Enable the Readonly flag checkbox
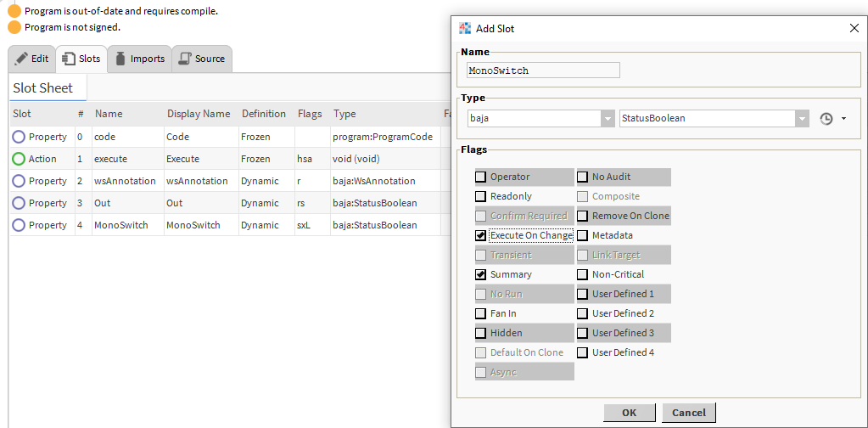Screen dimensions: 868x428 tap(481, 196)
